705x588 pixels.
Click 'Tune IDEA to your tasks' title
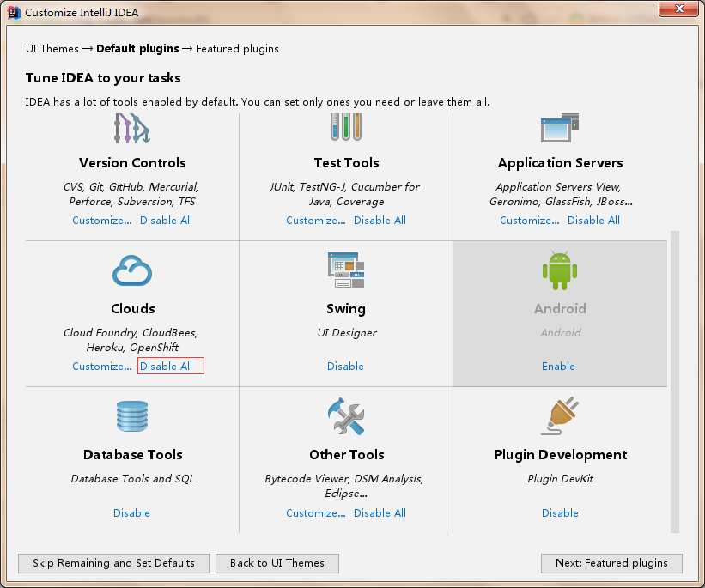(103, 78)
